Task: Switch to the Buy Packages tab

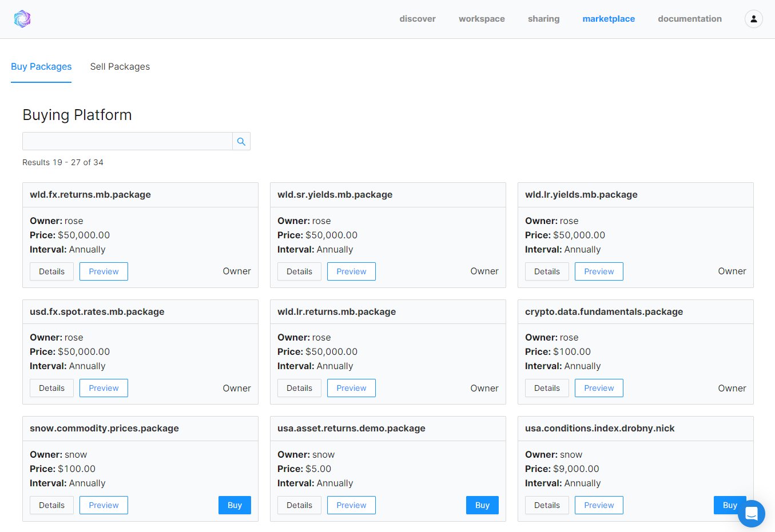Action: coord(41,67)
